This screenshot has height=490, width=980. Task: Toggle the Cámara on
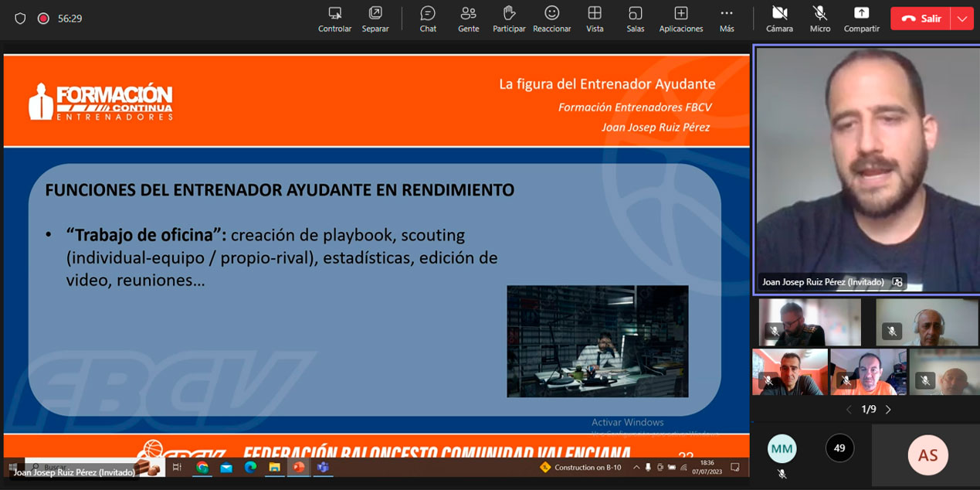[x=779, y=19]
